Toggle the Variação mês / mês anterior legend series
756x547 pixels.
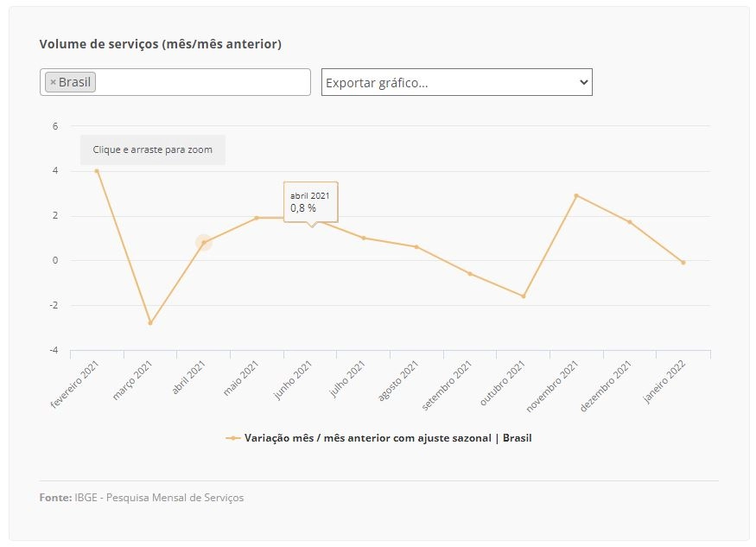coord(388,438)
